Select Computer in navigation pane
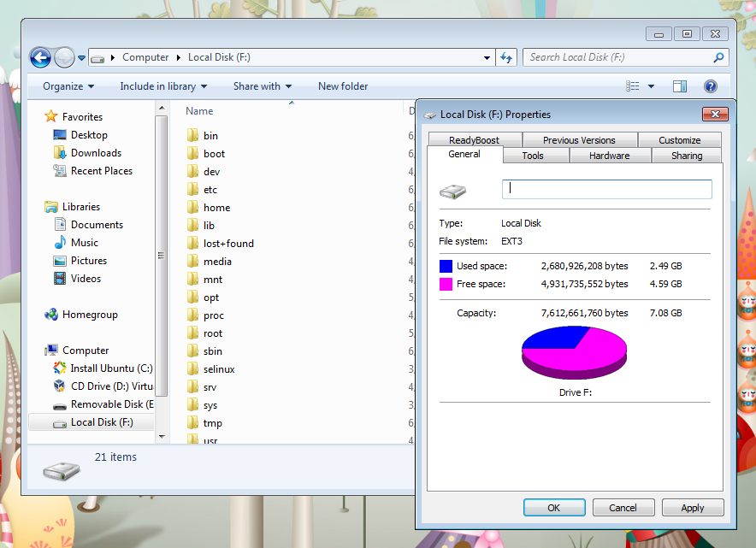Viewport: 756px width, 548px height. point(86,351)
